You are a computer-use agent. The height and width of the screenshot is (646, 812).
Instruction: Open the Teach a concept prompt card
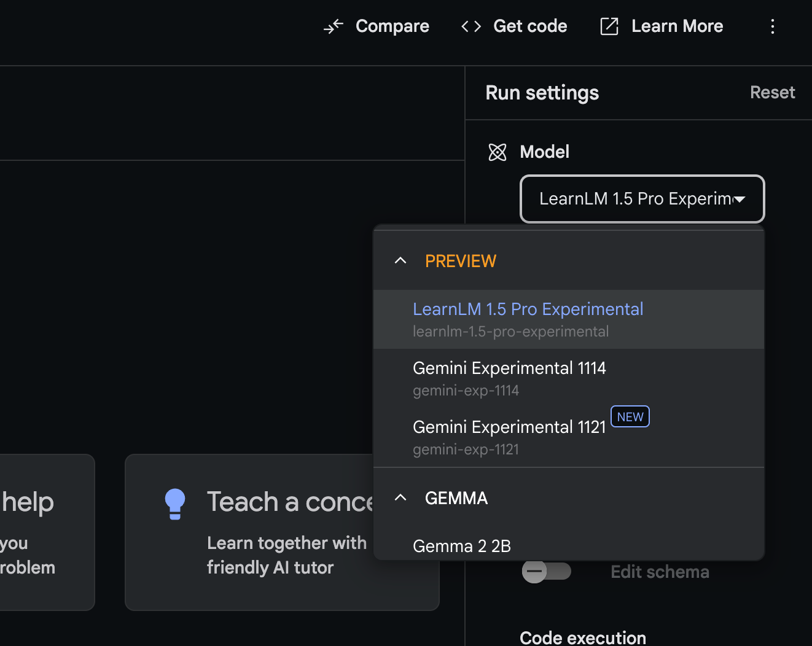282,532
